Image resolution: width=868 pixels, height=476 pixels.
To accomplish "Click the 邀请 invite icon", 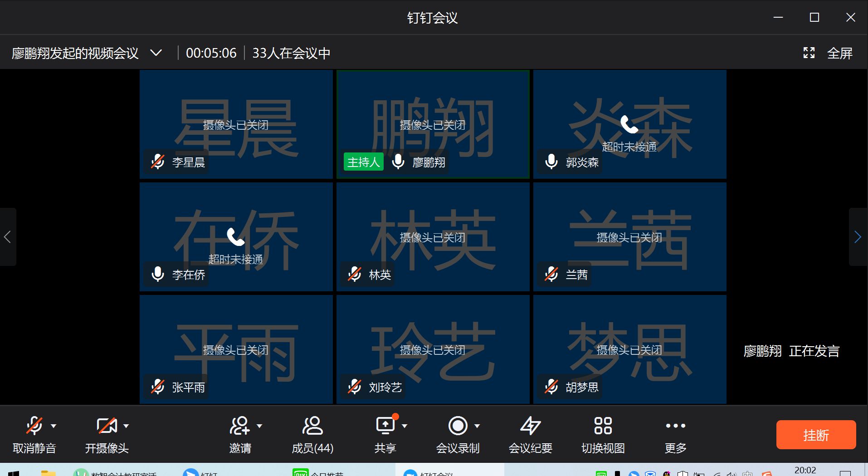I will [x=239, y=426].
